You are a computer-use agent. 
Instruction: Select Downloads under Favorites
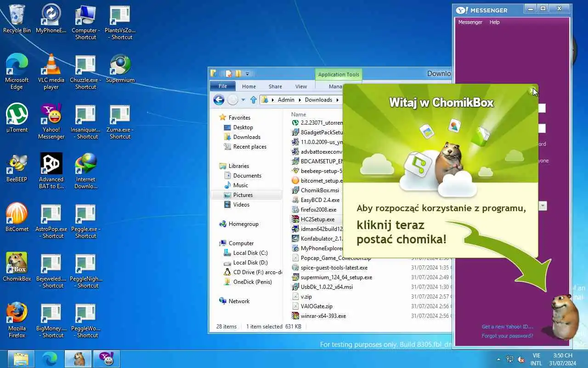click(x=247, y=137)
